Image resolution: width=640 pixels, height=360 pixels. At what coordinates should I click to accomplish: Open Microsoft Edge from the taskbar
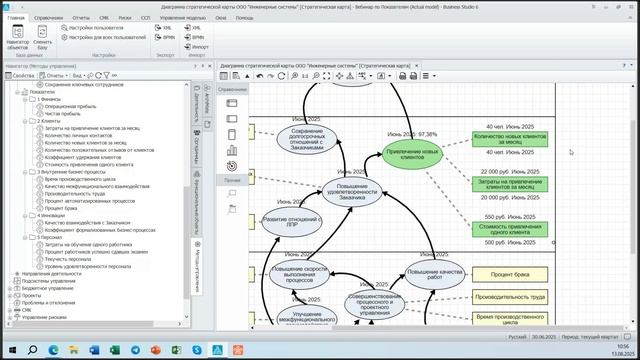pos(53,350)
